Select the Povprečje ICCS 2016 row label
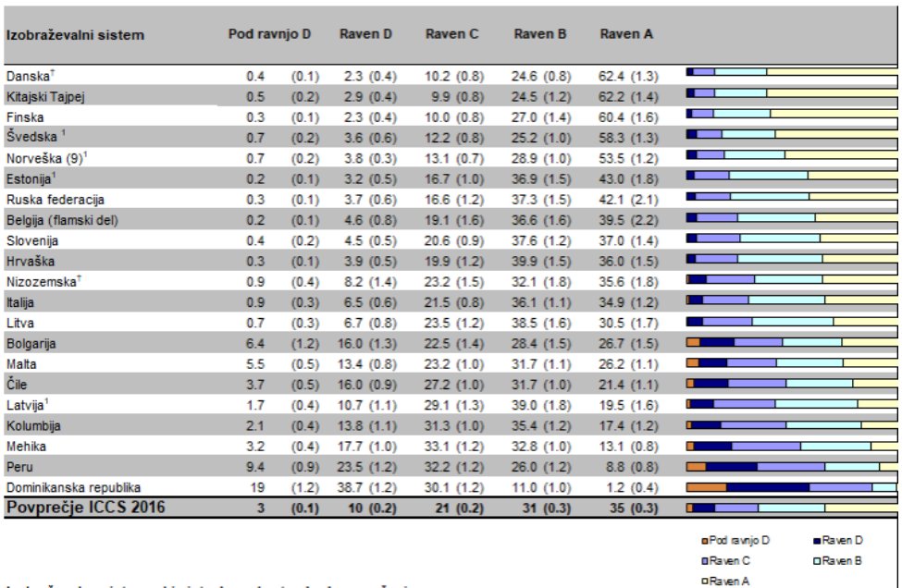 pyautogui.click(x=81, y=508)
